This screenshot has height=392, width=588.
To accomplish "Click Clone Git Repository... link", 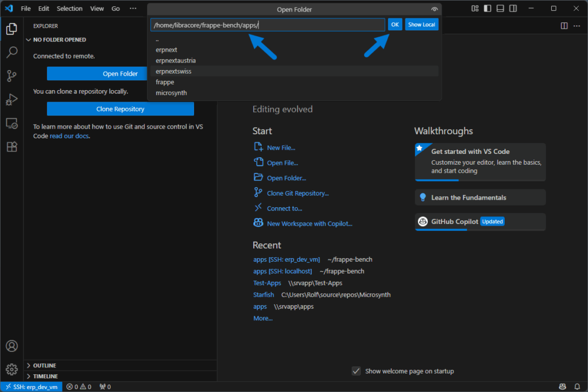I will [x=298, y=193].
